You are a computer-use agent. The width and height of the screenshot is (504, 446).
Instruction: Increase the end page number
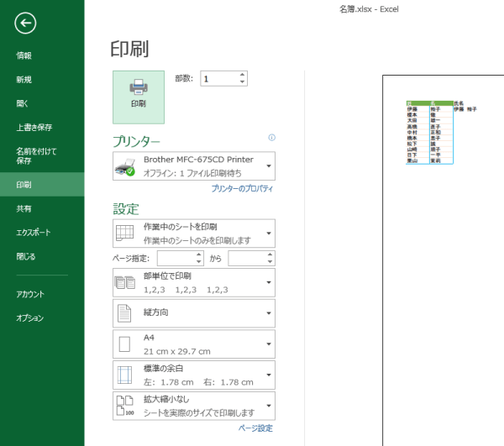point(270,254)
